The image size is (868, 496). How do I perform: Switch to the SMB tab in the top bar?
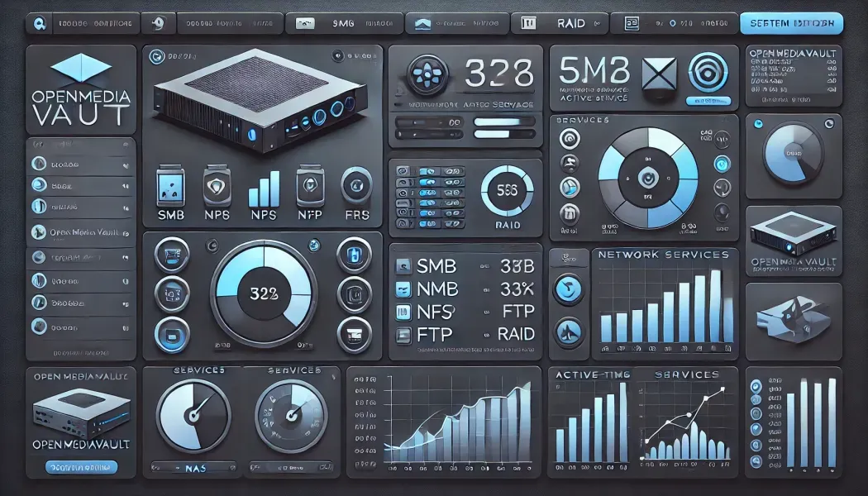343,24
